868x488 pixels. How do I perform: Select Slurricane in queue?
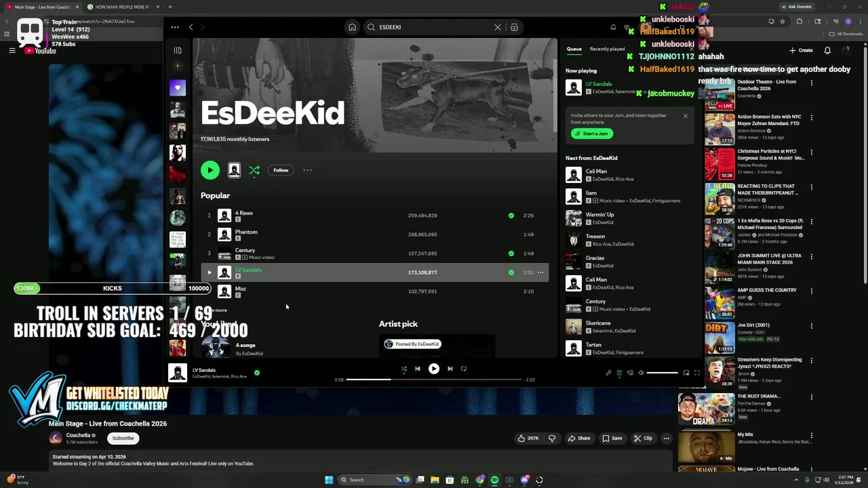tap(629, 327)
